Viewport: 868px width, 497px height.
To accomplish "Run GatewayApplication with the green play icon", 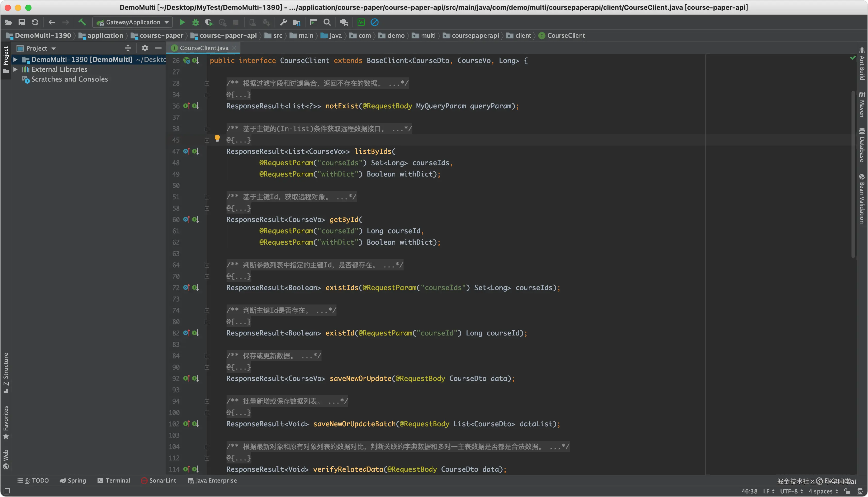I will tap(182, 22).
